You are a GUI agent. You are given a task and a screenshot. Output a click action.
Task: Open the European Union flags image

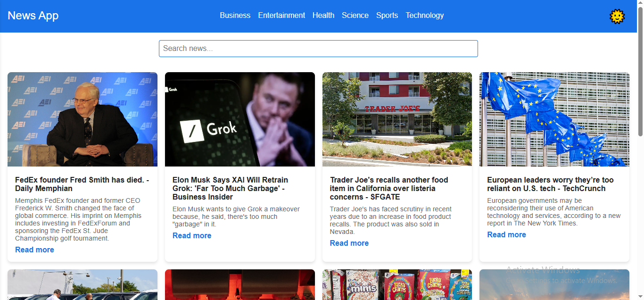click(x=554, y=119)
